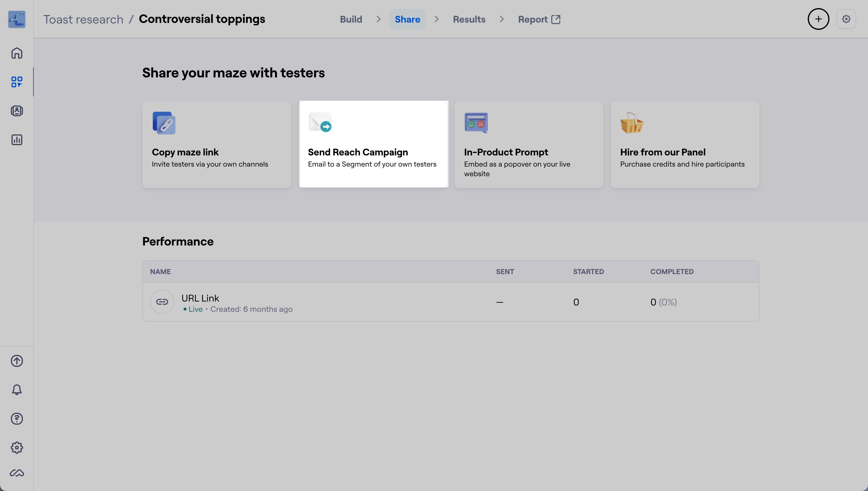Choose the Hire from our Panel card
The height and width of the screenshot is (491, 868).
point(685,144)
